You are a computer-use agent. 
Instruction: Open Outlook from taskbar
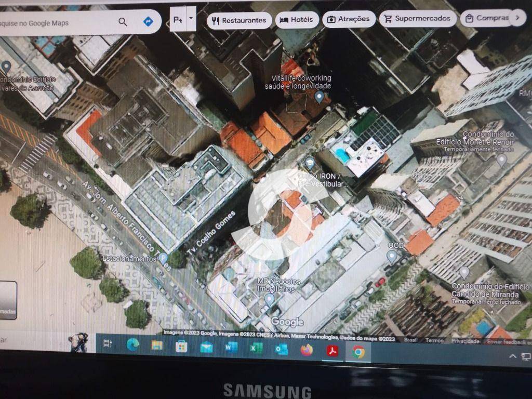281,350
